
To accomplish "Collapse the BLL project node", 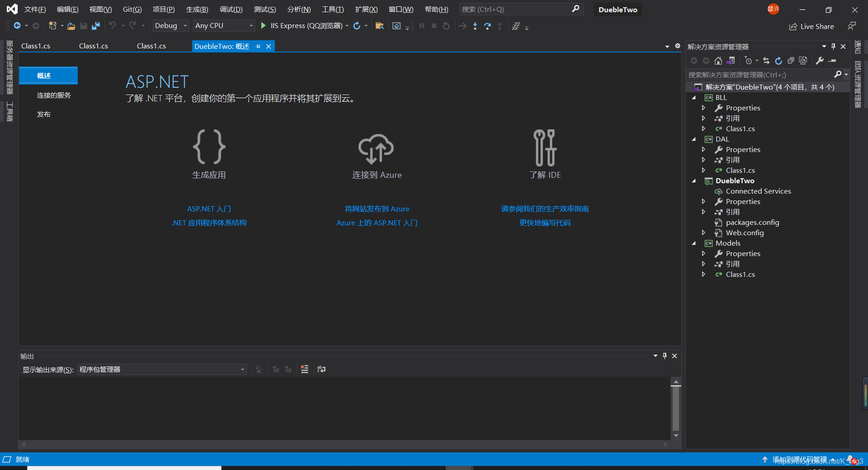I will [694, 98].
